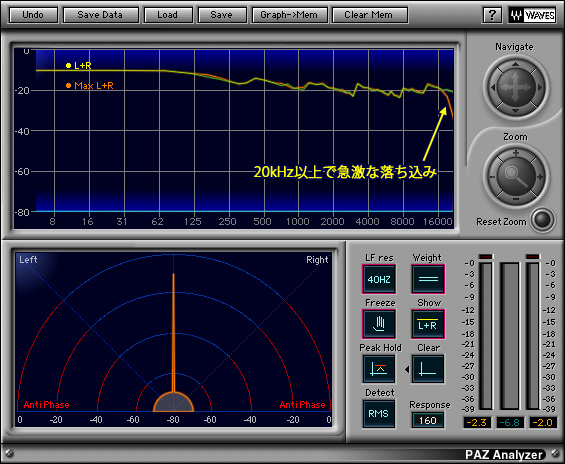Viewport: 565px width, 464px height.
Task: Click the Navigate down arrow
Action: (x=515, y=111)
